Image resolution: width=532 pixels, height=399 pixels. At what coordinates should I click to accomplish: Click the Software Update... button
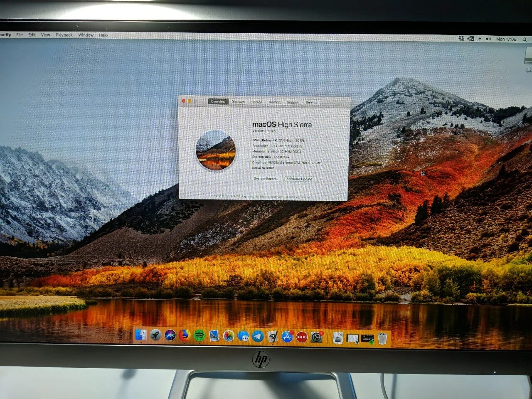point(300,179)
